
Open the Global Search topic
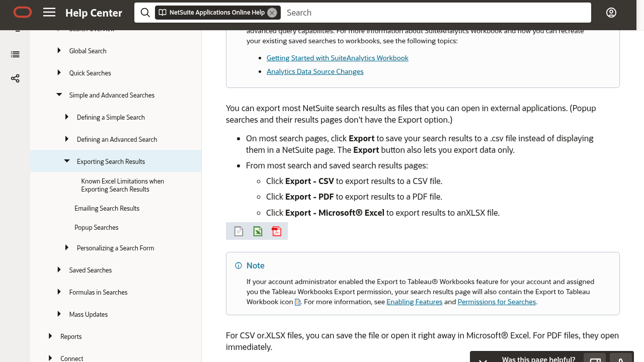coord(88,51)
